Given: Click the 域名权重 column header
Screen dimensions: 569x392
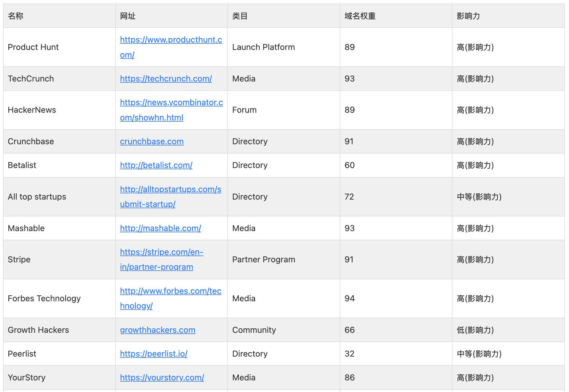Looking at the screenshot, I should click(396, 16).
